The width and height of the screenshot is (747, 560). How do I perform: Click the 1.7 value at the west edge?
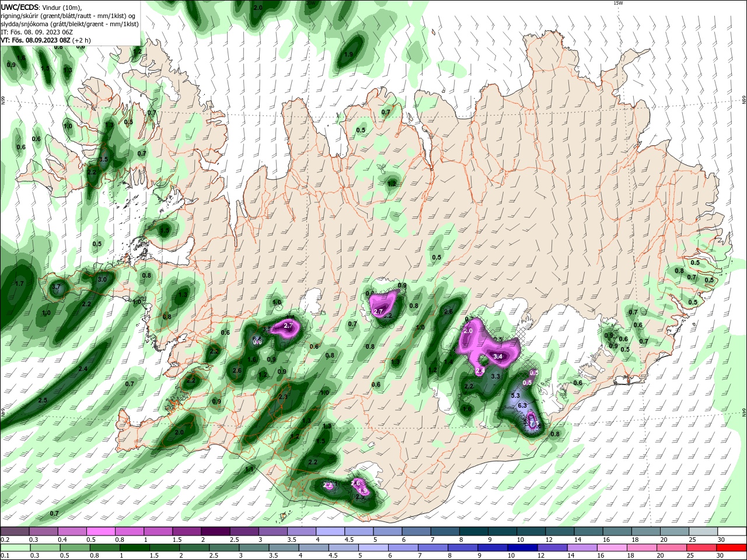[x=19, y=283]
